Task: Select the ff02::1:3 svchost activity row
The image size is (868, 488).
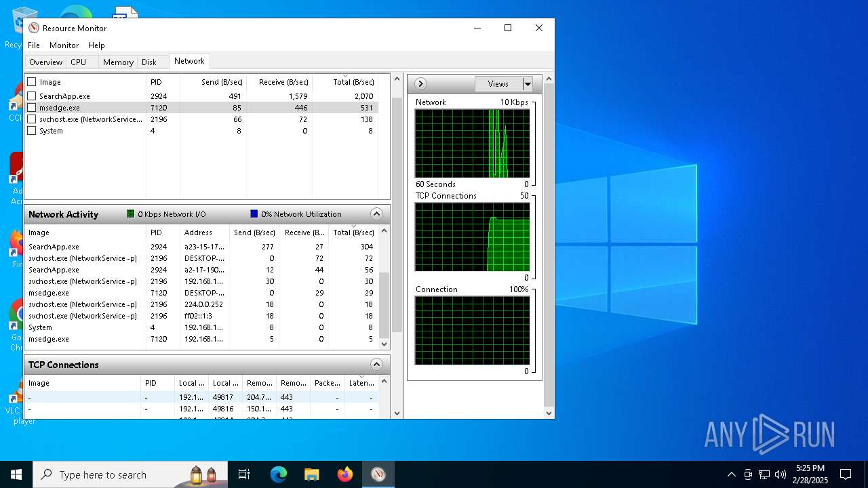Action: point(202,316)
